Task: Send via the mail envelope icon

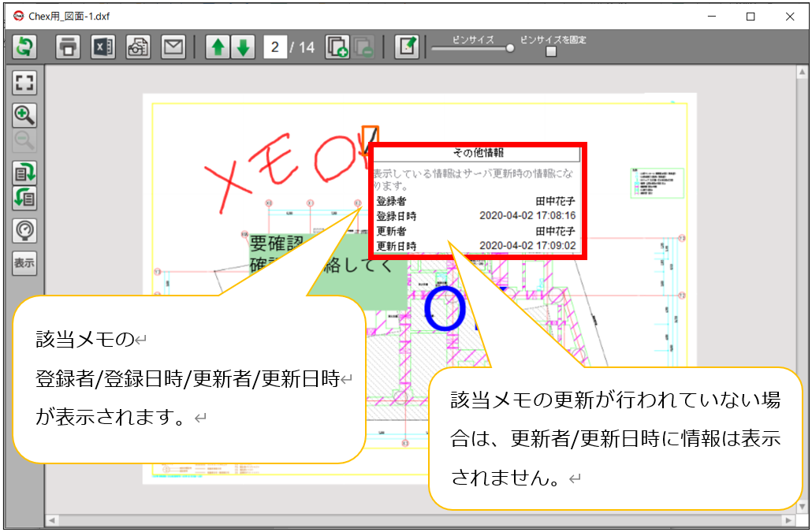Action: (173, 47)
